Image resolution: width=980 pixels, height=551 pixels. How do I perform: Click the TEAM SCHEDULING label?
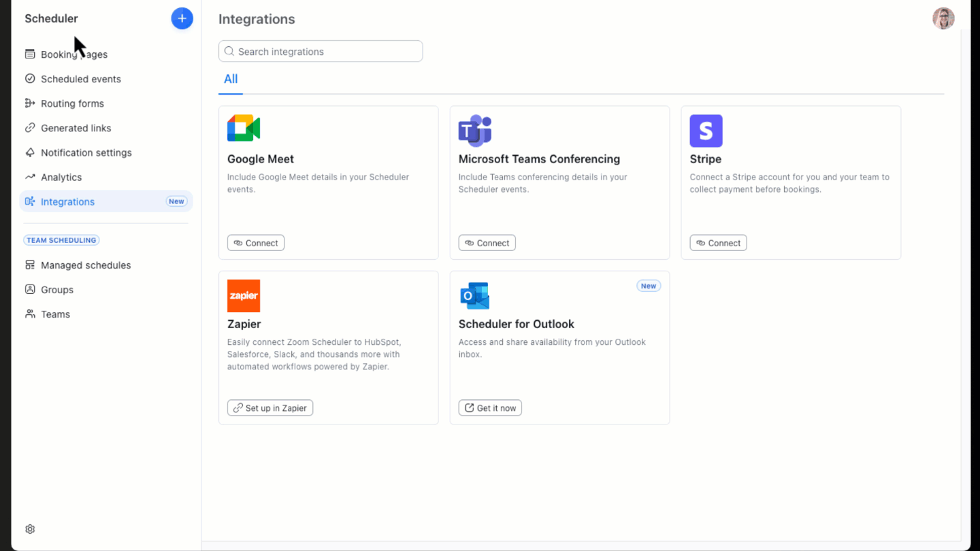click(x=61, y=240)
